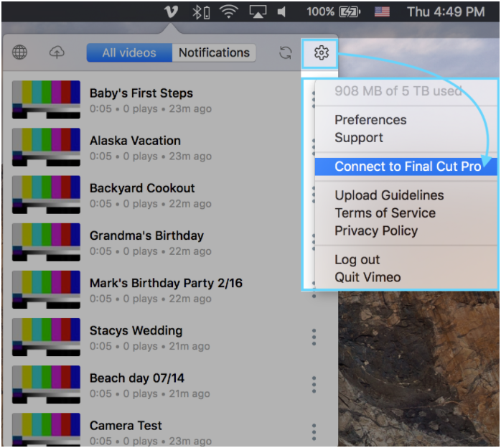Click the cloud upload icon
501x448 pixels.
(x=57, y=52)
